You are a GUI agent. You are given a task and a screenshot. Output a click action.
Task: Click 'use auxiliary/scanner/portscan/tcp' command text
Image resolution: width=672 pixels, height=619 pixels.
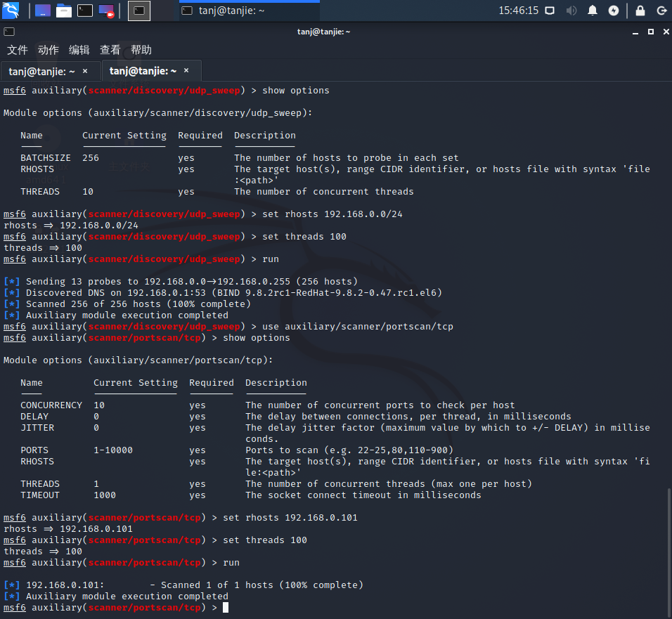357,327
